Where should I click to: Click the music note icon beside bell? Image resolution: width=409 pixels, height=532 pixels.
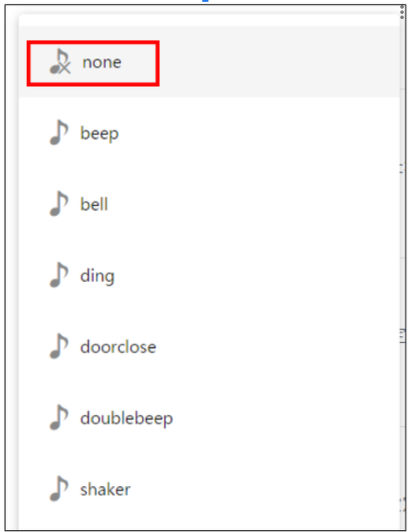[59, 204]
